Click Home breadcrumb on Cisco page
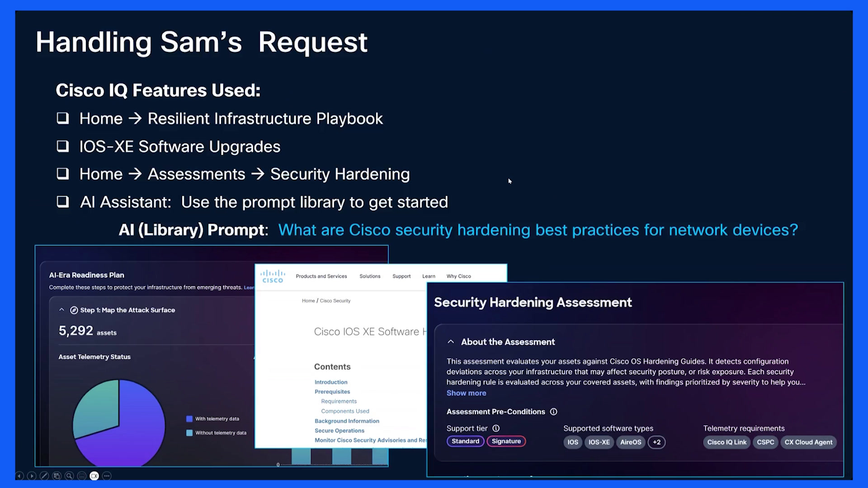 [x=308, y=301]
